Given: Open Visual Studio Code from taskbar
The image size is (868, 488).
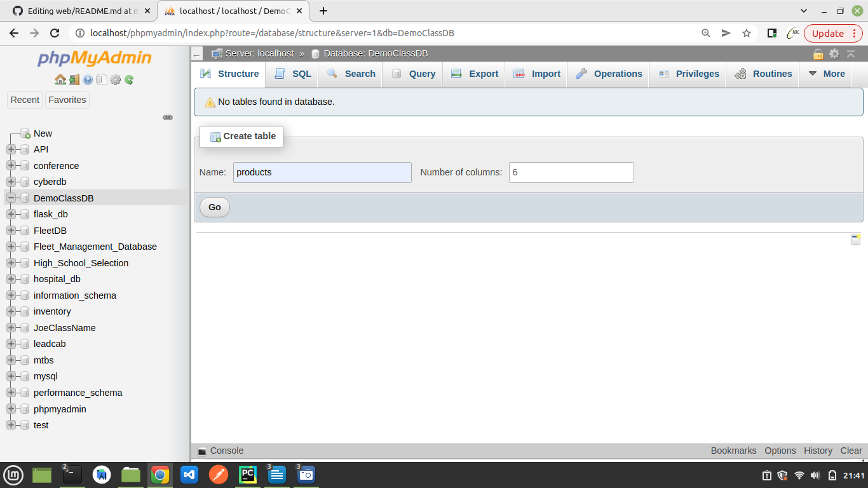Looking at the screenshot, I should [189, 475].
